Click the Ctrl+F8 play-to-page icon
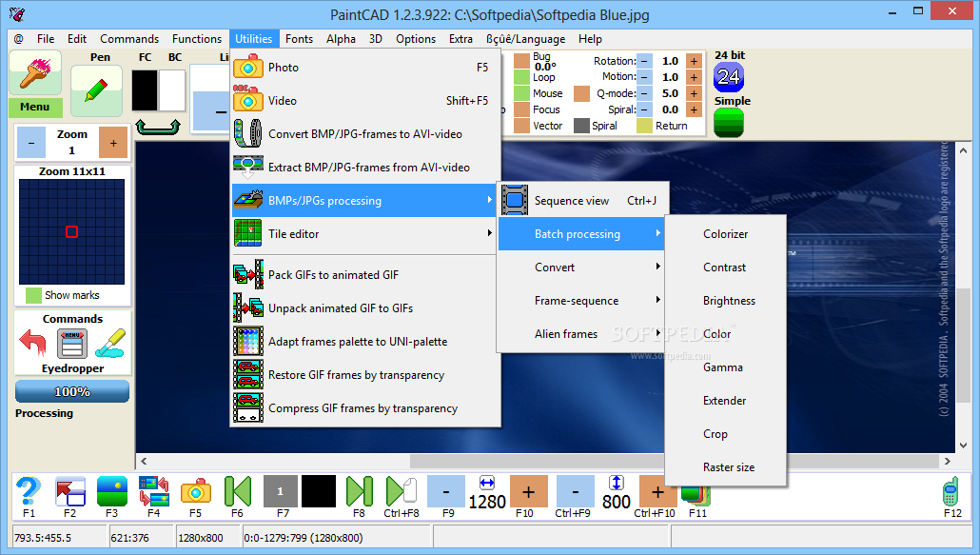The height and width of the screenshot is (555, 980). [402, 490]
